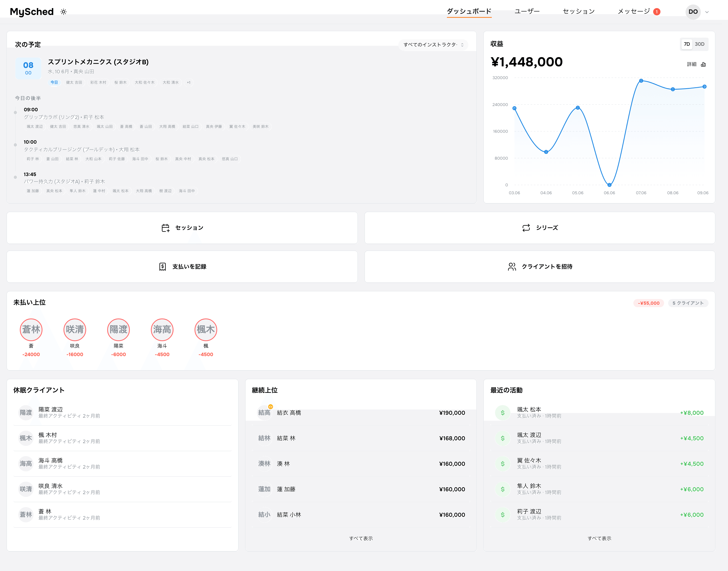Click the 5 クライアント badge
The height and width of the screenshot is (571, 728).
(688, 303)
